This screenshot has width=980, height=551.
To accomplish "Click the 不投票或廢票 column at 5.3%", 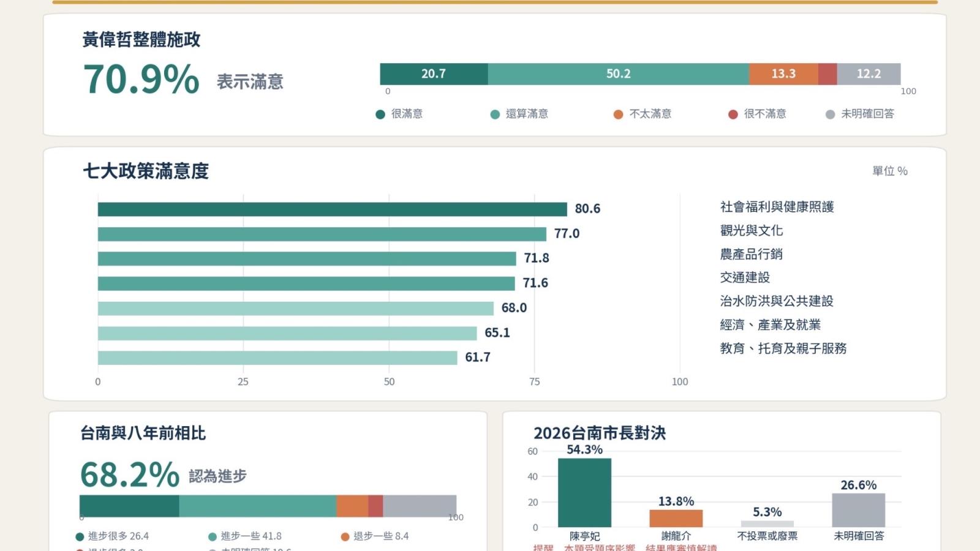I will click(x=767, y=524).
